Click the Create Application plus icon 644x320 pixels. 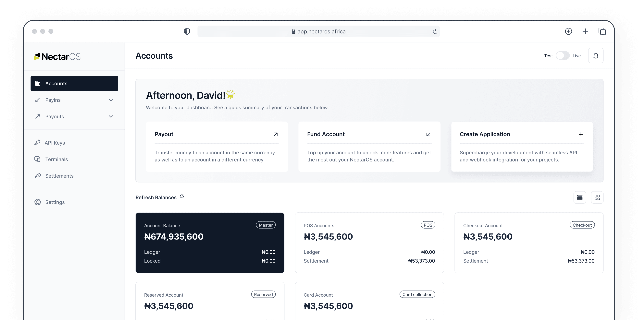(581, 134)
